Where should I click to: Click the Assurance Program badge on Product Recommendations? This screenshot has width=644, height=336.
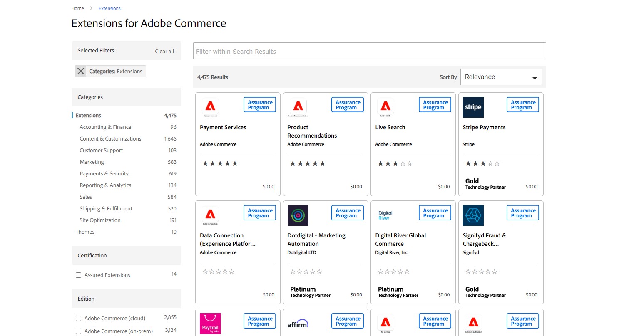[x=348, y=105]
